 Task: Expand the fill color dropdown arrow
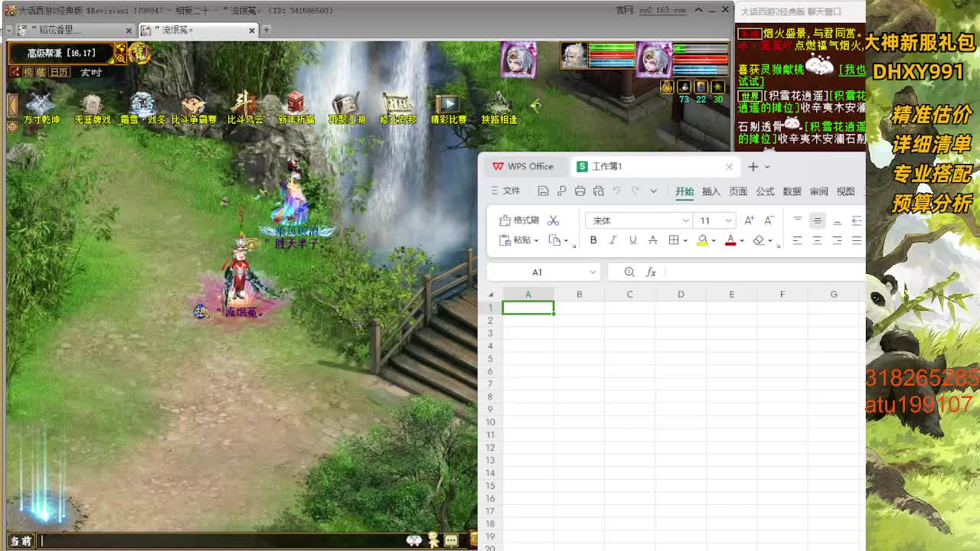coord(714,241)
